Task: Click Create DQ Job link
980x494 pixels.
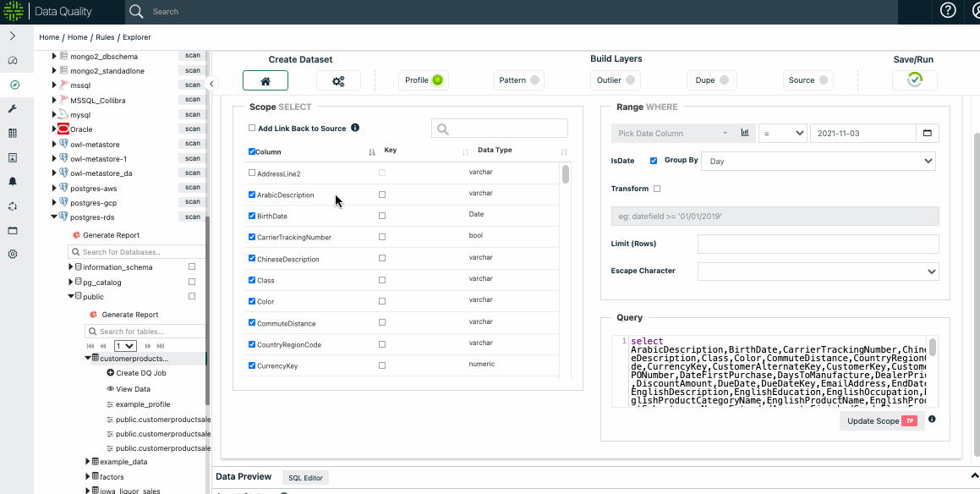Action: pos(140,373)
